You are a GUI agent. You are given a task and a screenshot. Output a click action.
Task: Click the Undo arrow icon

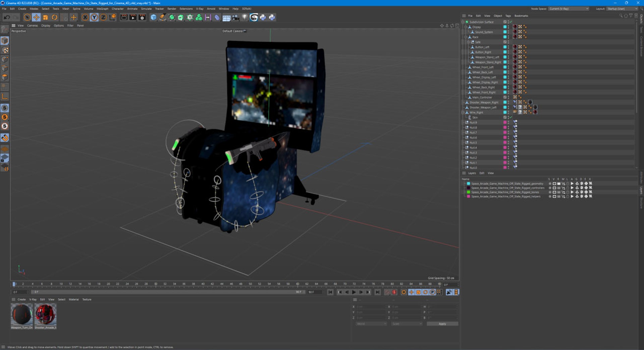pos(6,17)
